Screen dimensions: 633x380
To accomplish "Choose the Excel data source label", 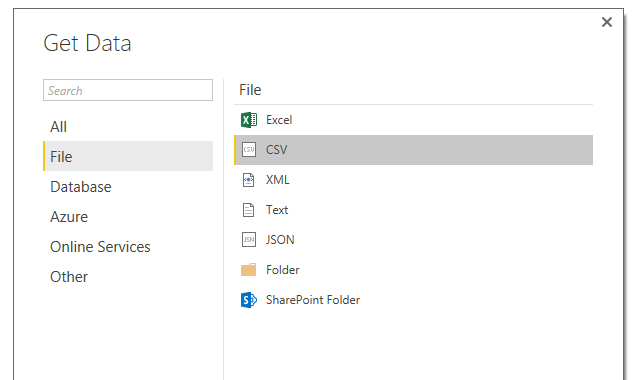I will pyautogui.click(x=279, y=120).
